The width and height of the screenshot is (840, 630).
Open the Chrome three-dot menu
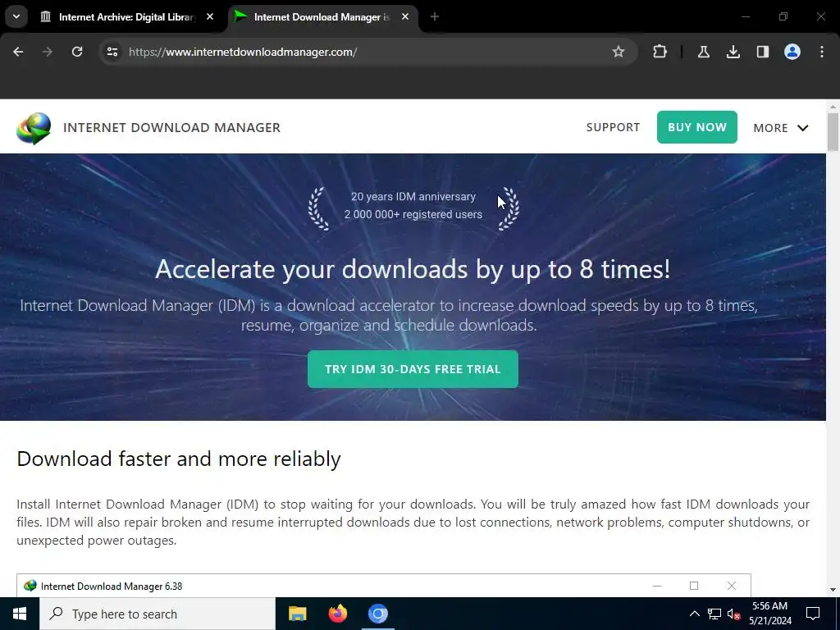(821, 52)
